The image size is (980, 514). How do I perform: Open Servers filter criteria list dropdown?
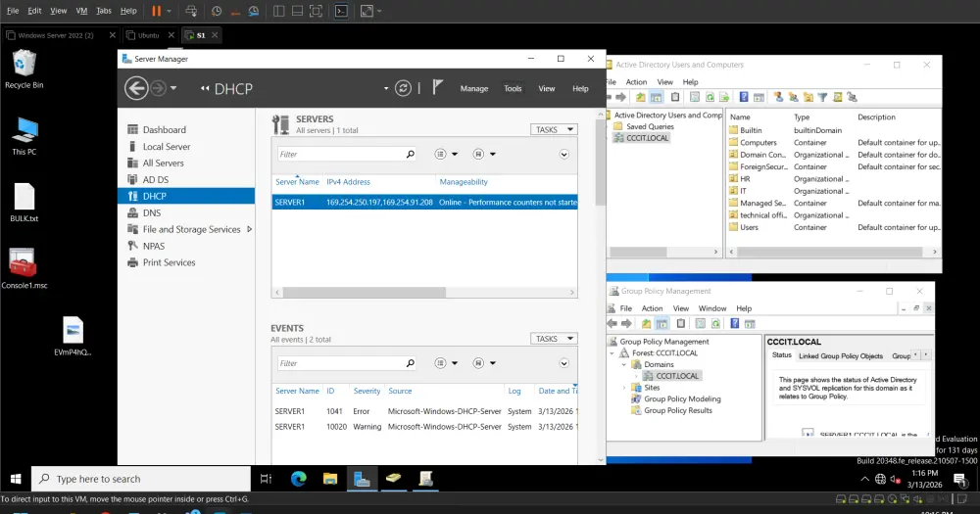coord(446,155)
